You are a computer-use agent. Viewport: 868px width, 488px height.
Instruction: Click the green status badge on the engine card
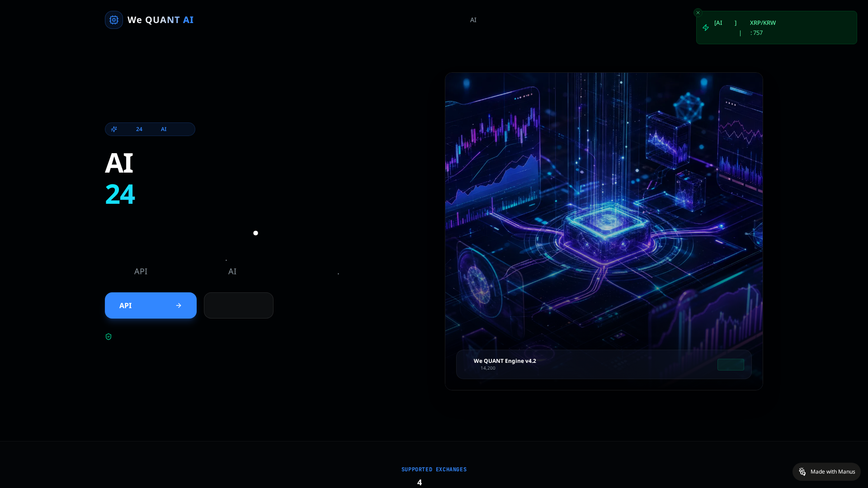(731, 365)
